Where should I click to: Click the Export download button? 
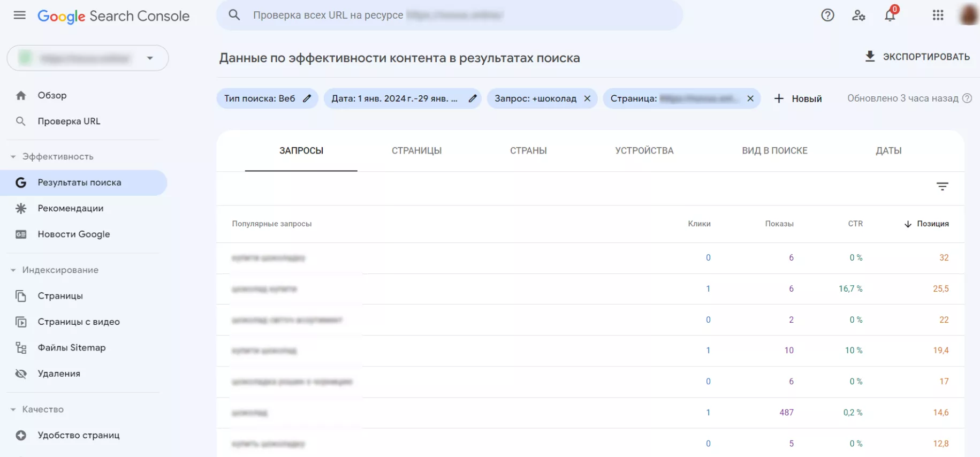pyautogui.click(x=917, y=56)
